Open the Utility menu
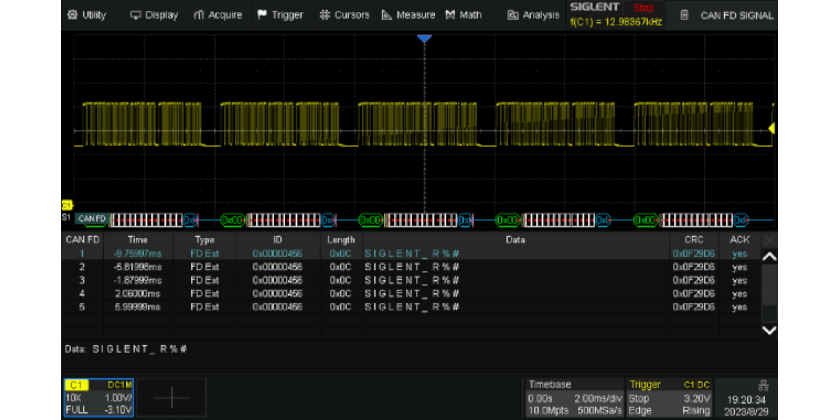 87,15
